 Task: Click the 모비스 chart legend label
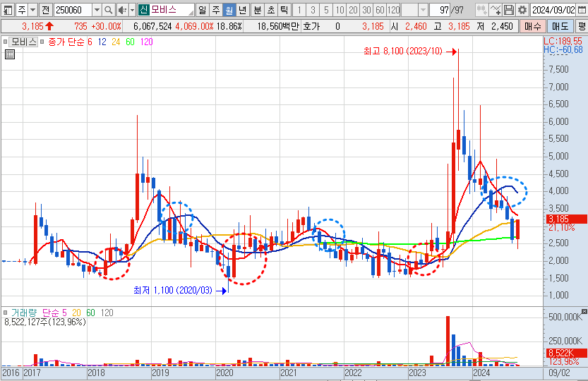point(23,42)
